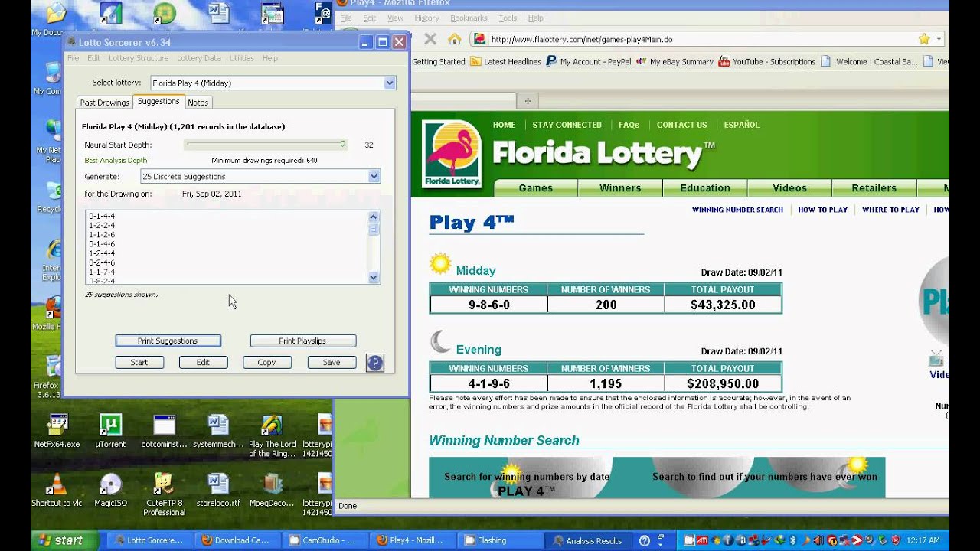Bookmark page with the star icon in Firefox
Screen dimensions: 980x551
click(x=924, y=39)
